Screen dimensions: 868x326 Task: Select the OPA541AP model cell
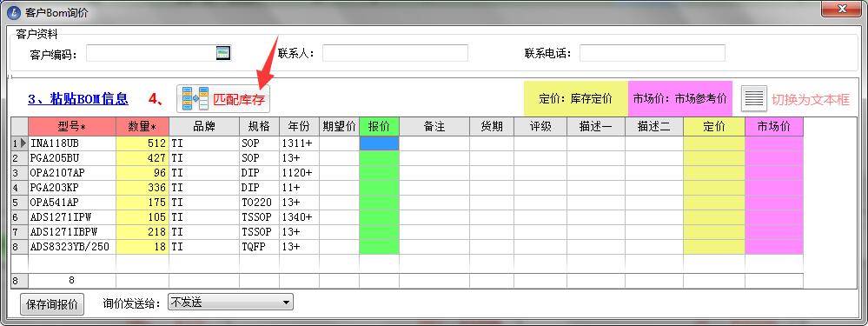[x=72, y=203]
